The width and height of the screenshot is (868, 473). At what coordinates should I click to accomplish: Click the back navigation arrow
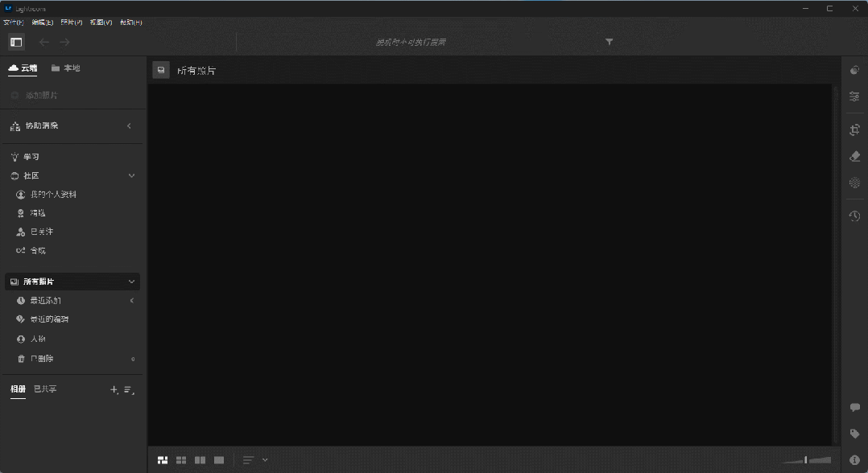coord(43,42)
